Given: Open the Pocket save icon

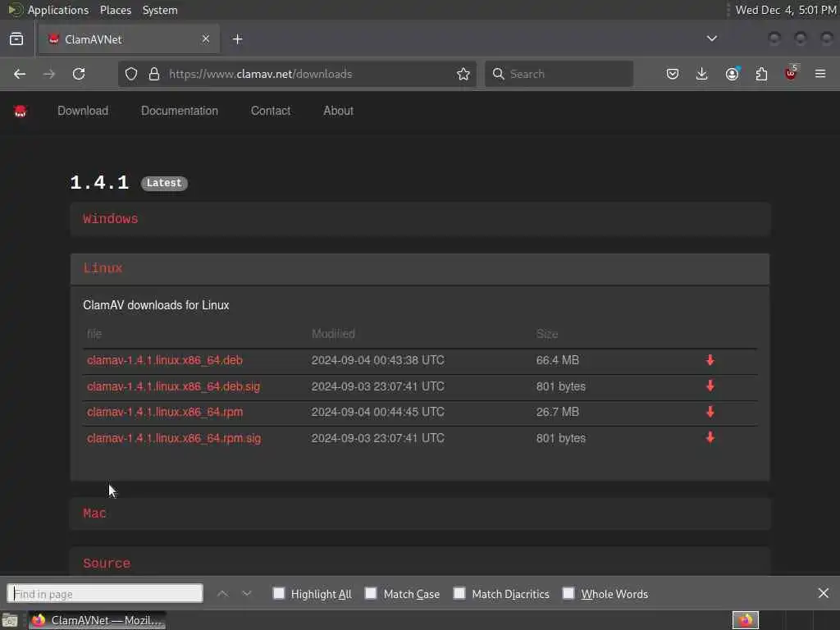Looking at the screenshot, I should (673, 74).
